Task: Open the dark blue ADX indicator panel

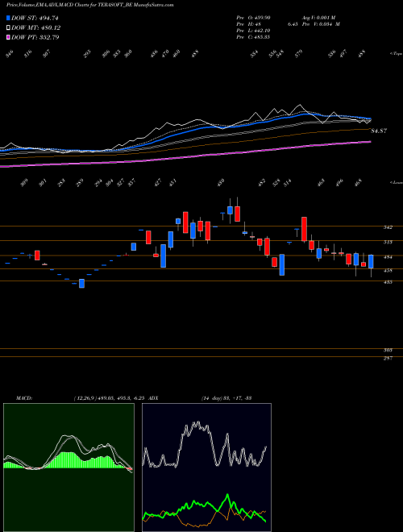Action: (206, 468)
